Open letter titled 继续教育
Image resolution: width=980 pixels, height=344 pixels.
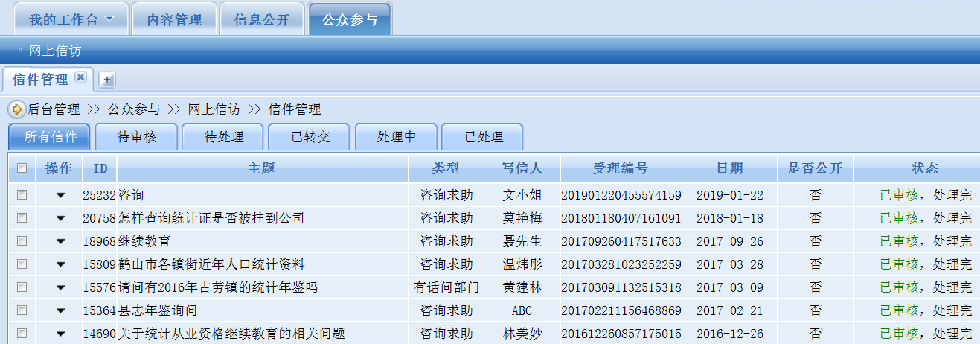click(144, 241)
